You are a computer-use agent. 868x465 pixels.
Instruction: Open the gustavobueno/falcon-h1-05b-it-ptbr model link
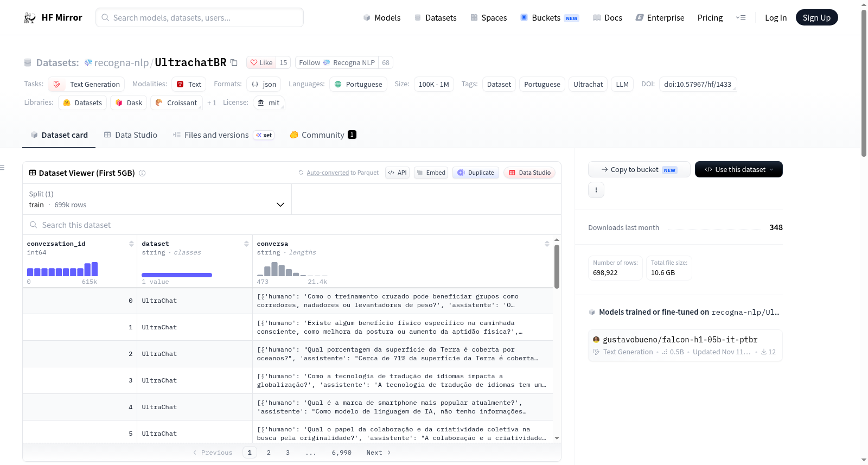click(680, 340)
